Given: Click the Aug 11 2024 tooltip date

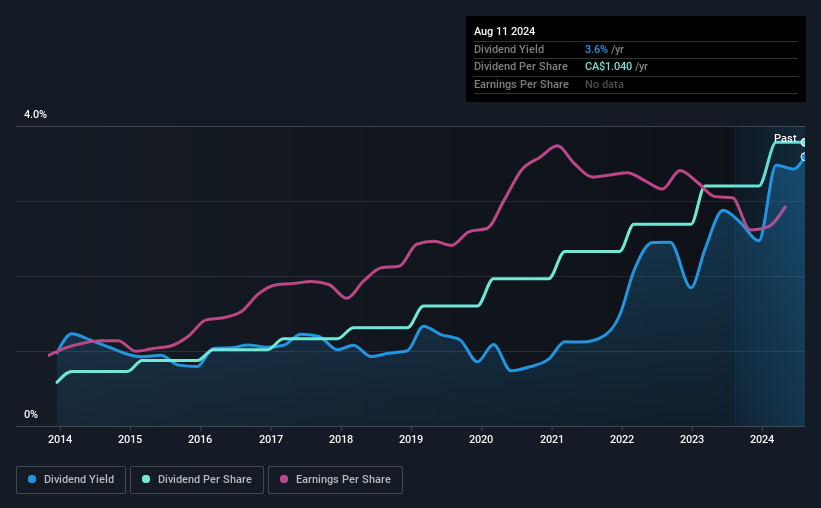Looking at the screenshot, I should click(x=504, y=31).
